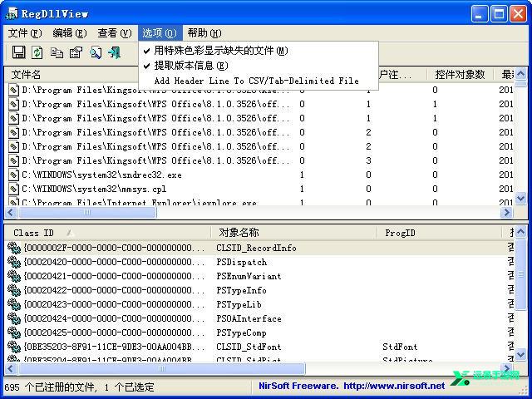Image resolution: width=532 pixels, height=399 pixels.
Task: Click the upper list's scroll up arrow
Action: [x=520, y=73]
